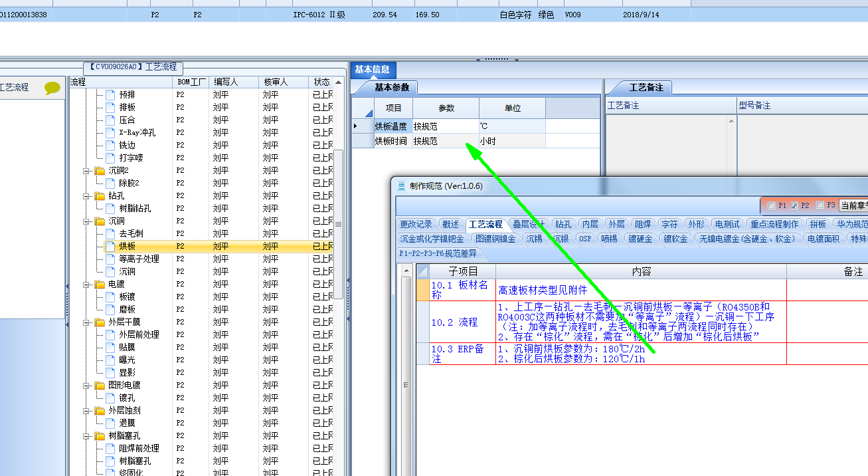Click the document icon of 树脂钻孔
Screen dimensions: 868x476
pyautogui.click(x=110, y=209)
